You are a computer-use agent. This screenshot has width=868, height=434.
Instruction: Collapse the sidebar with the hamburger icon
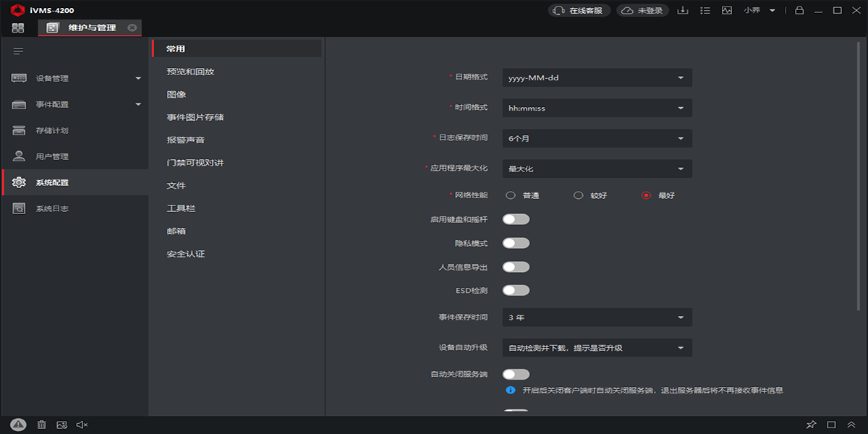(x=18, y=51)
